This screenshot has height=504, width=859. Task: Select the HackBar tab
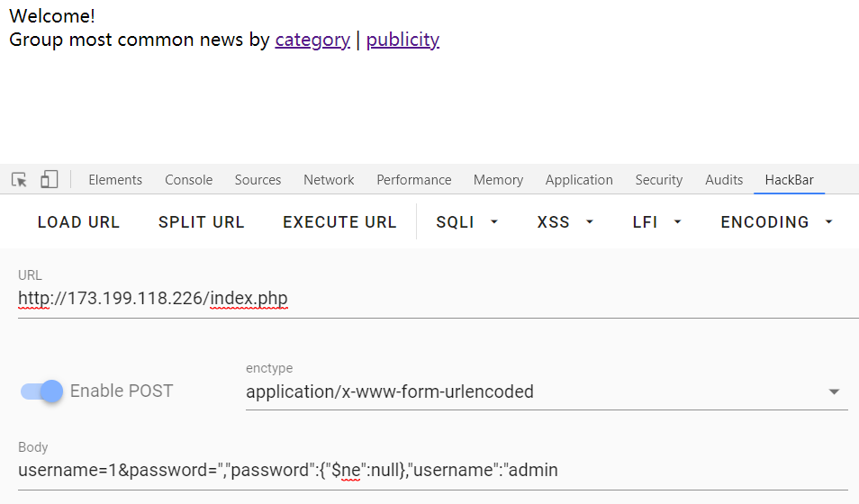point(789,180)
